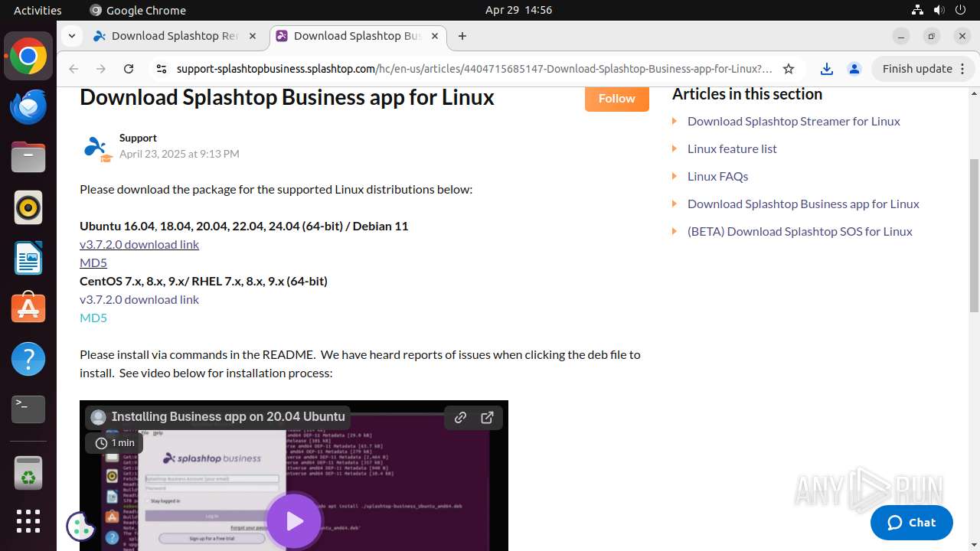
Task: Click the 1 min video duration badge
Action: 114,443
